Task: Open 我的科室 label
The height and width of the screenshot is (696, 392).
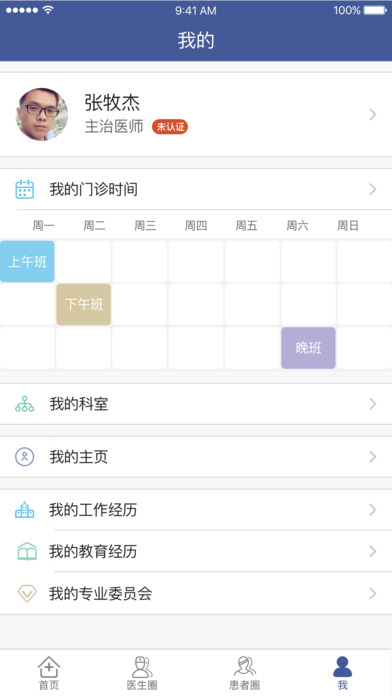Action: pyautogui.click(x=79, y=404)
